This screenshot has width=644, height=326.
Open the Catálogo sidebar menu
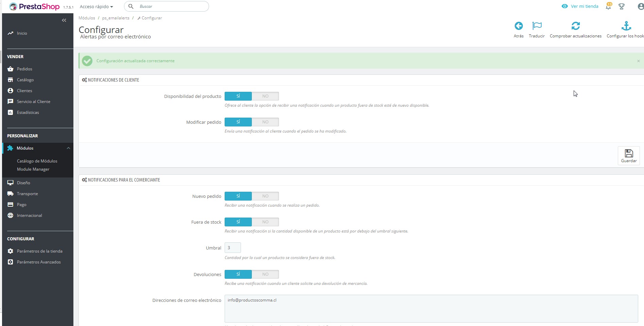[x=25, y=80]
